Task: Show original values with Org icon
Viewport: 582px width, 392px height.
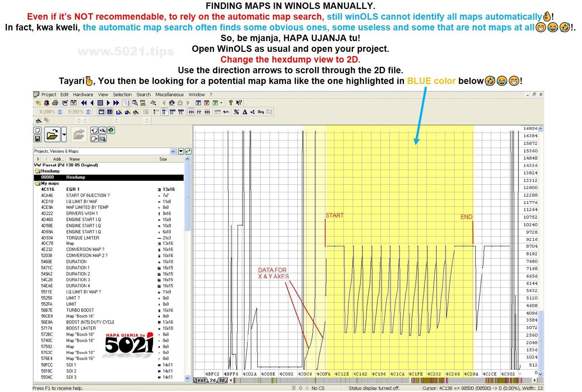Action: (261, 112)
